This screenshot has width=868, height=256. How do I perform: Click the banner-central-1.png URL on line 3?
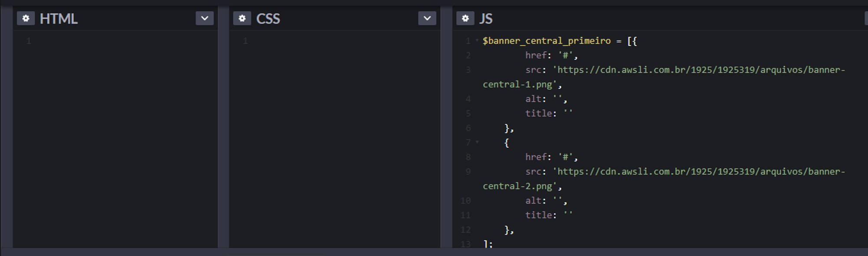pyautogui.click(x=699, y=70)
